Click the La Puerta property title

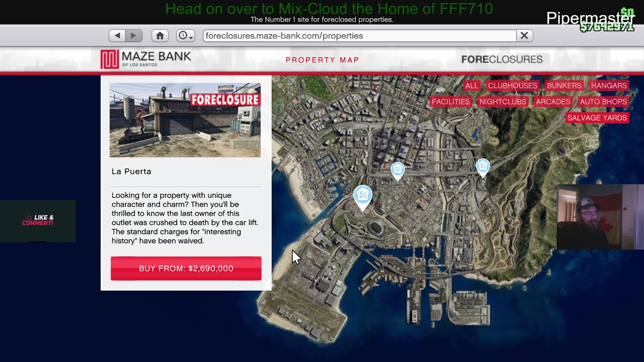(131, 171)
